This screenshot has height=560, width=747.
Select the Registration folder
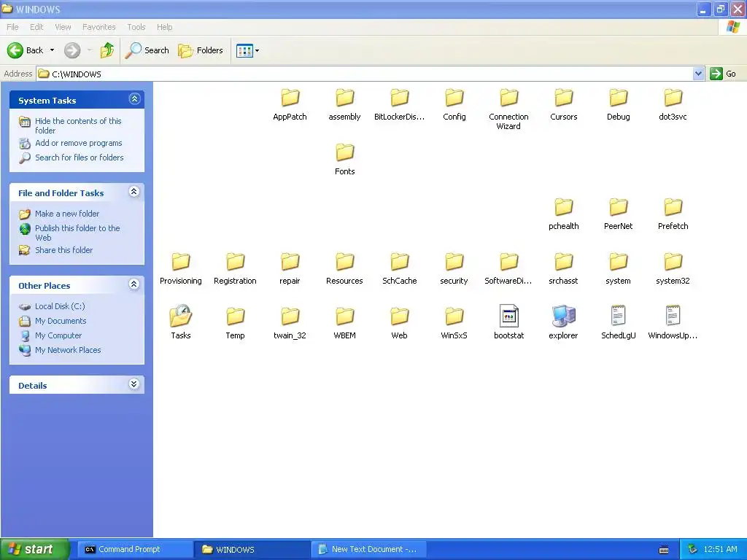(x=235, y=269)
